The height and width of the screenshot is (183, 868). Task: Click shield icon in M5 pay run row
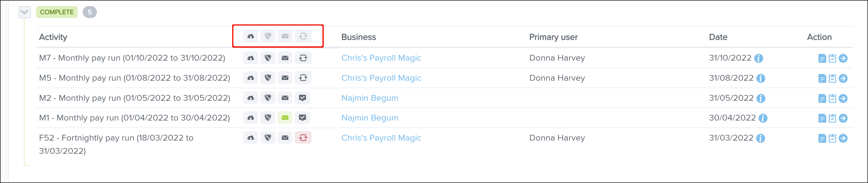268,78
